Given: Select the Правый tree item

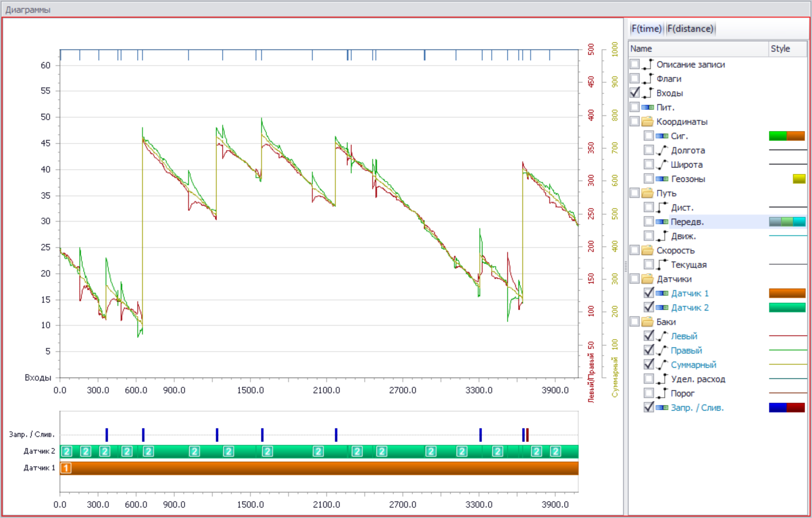Looking at the screenshot, I should (x=686, y=350).
